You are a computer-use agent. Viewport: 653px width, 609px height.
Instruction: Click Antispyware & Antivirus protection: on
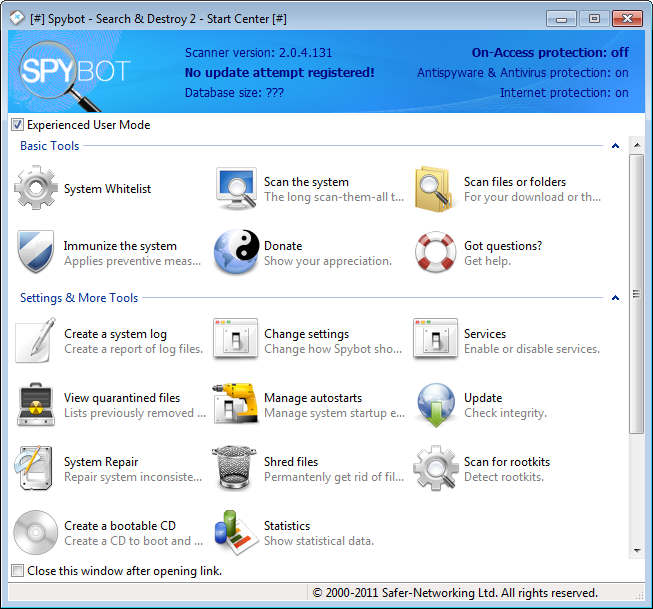pyautogui.click(x=523, y=72)
